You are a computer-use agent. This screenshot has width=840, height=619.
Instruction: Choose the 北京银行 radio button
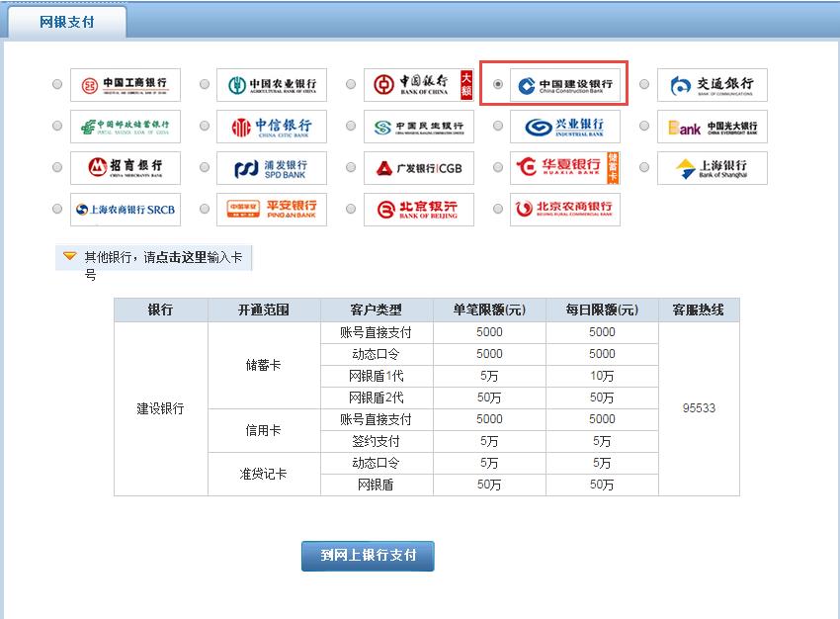pyautogui.click(x=351, y=209)
